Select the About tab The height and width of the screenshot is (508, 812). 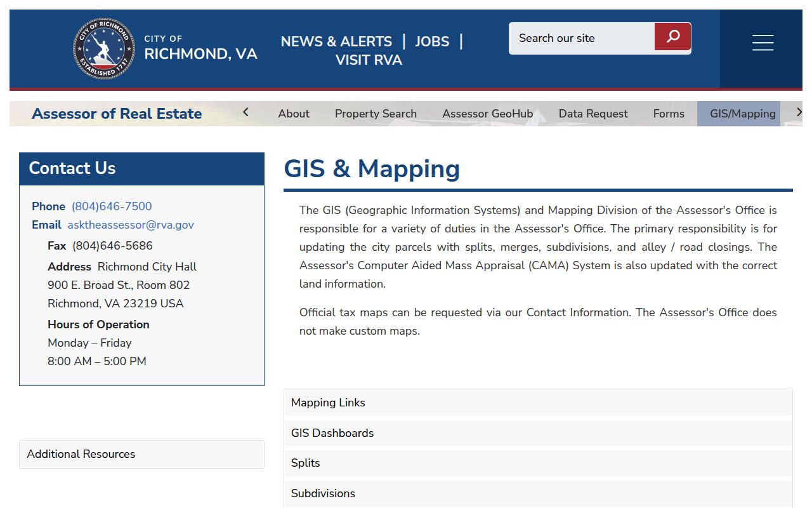coord(294,114)
